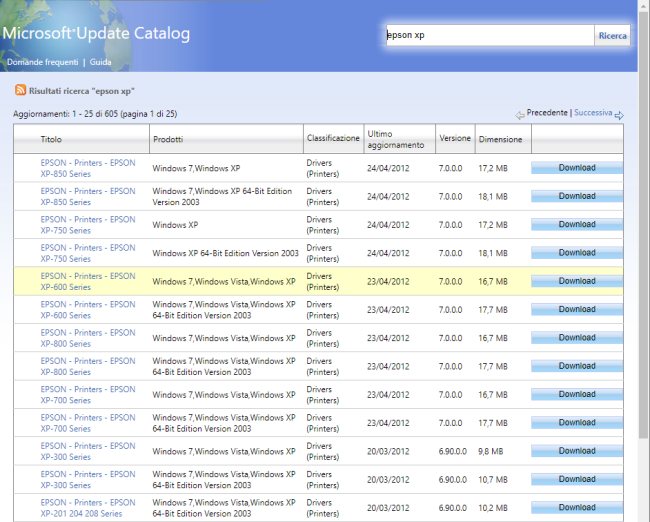Image resolution: width=650 pixels, height=522 pixels.
Task: Select size 9,8 MB cell
Action: (490, 451)
